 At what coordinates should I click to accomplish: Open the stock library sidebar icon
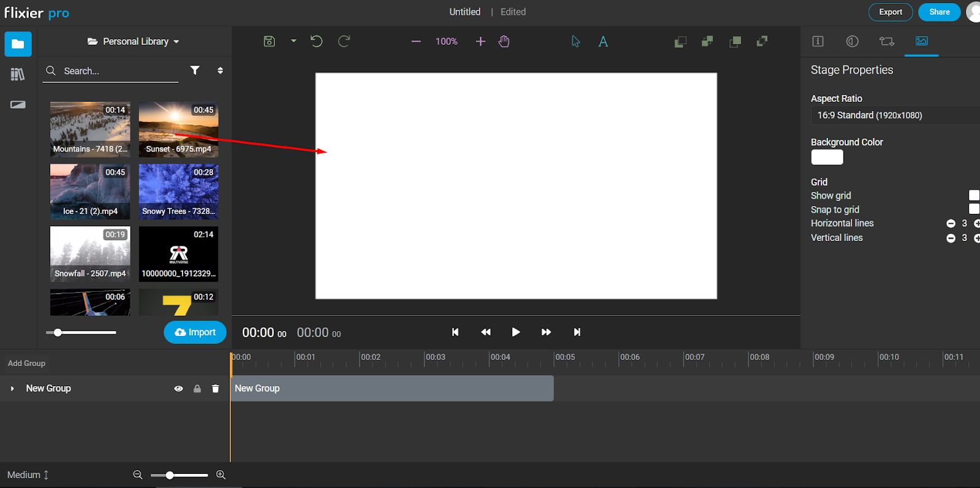[18, 74]
